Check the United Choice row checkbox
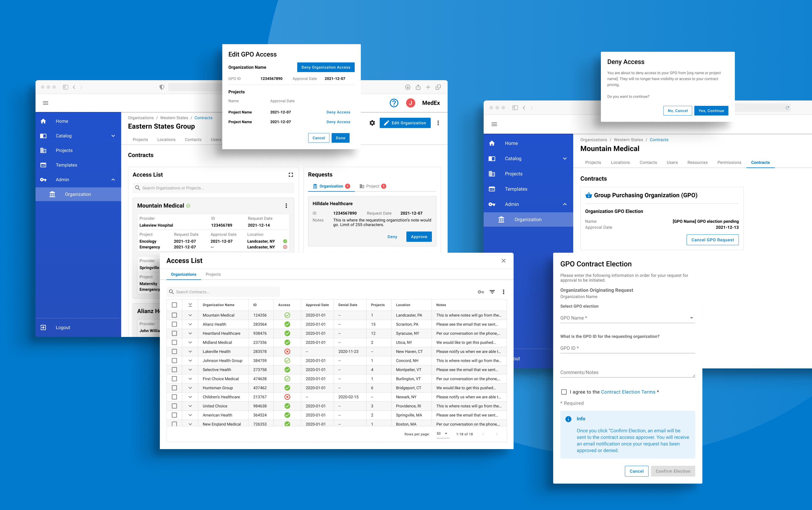812x510 pixels. (x=174, y=406)
